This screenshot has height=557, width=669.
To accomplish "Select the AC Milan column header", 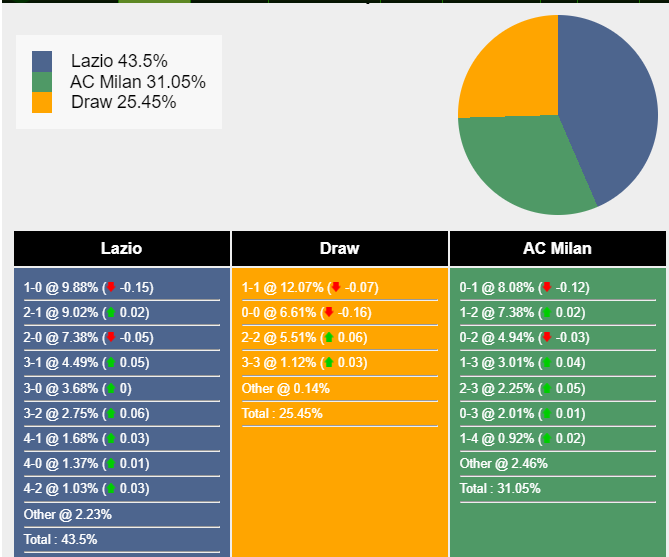I will tap(557, 249).
